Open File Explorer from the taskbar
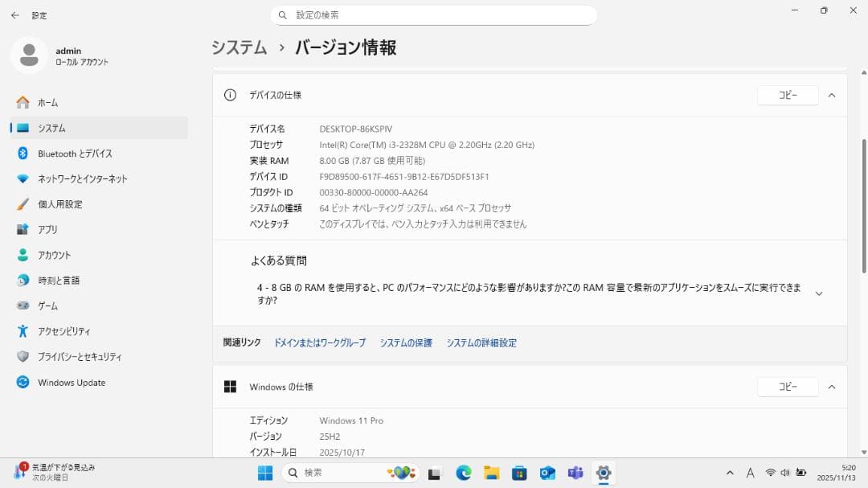Image resolution: width=868 pixels, height=488 pixels. point(492,473)
